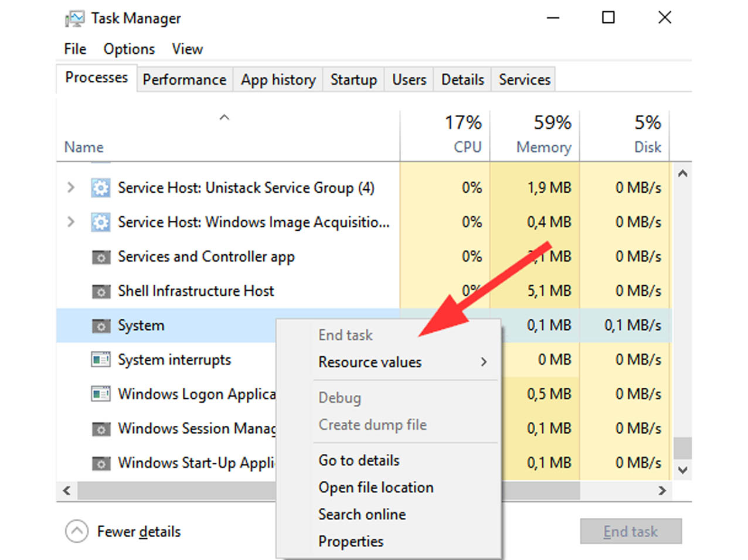Expand Service Host Unistack Service Group row
This screenshot has width=748, height=560.
pos(71,187)
